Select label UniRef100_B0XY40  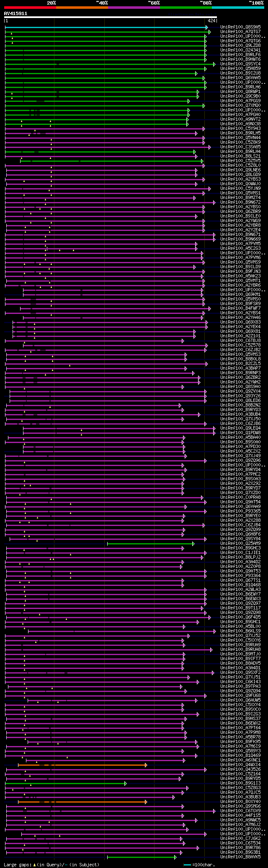(240, 802)
